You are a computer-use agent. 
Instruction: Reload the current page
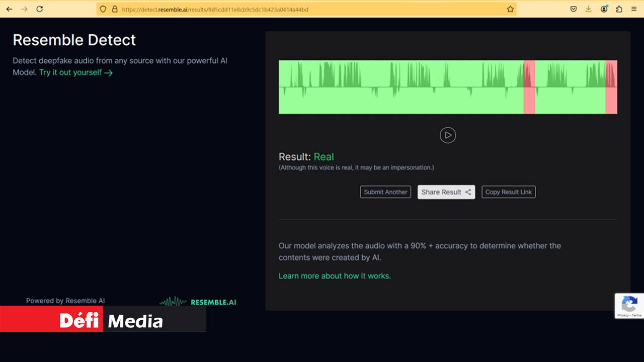40,9
